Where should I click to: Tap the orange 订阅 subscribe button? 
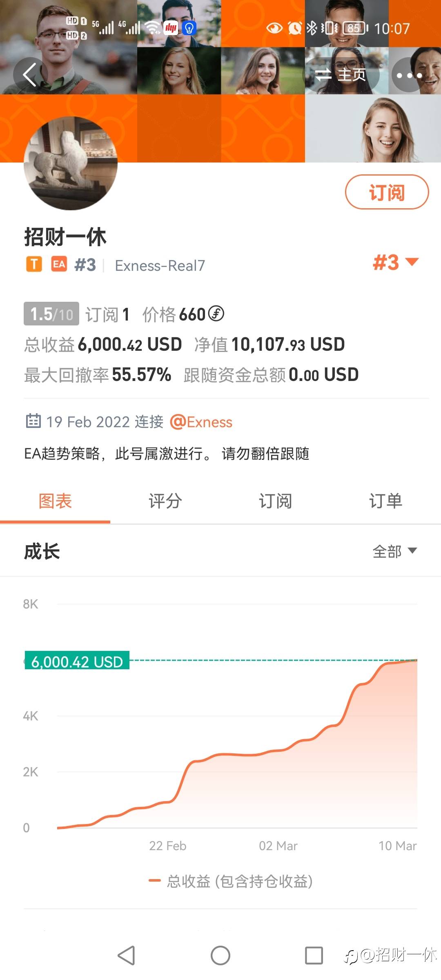point(387,192)
